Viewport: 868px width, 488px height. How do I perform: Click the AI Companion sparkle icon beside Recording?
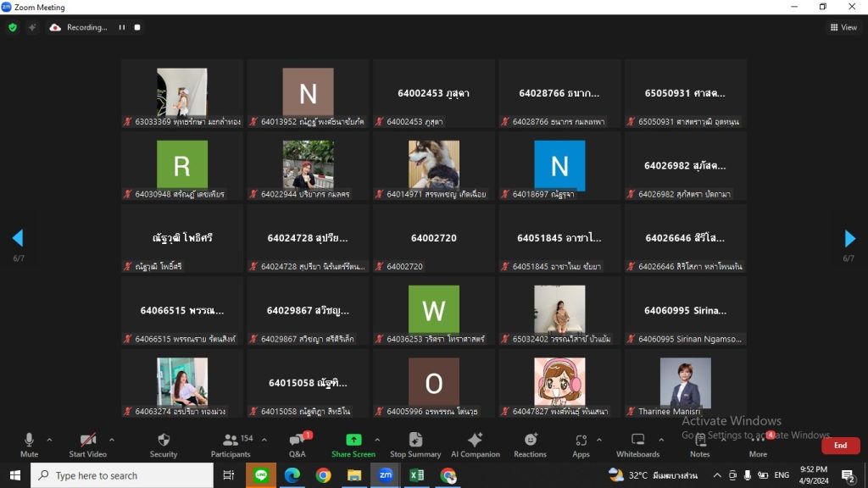point(32,27)
